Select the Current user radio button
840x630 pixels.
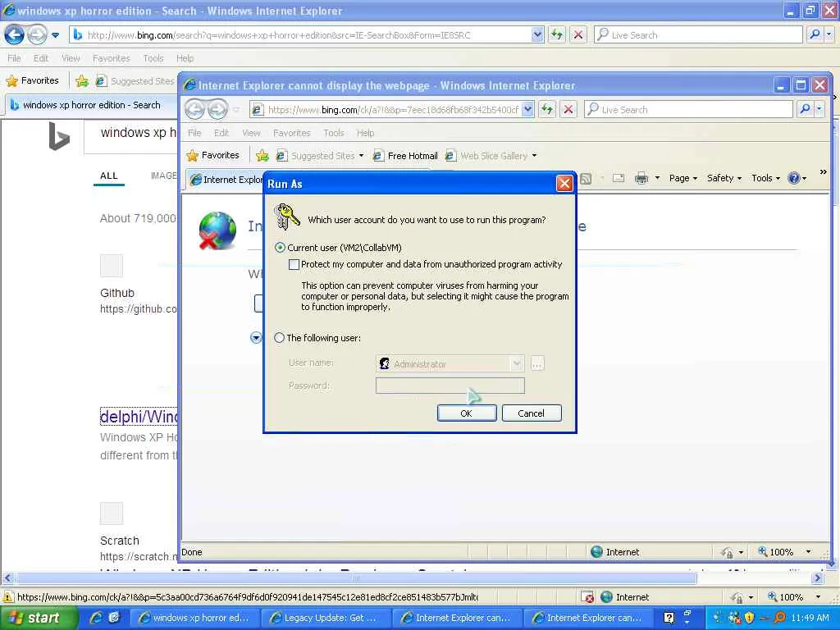pyautogui.click(x=280, y=248)
